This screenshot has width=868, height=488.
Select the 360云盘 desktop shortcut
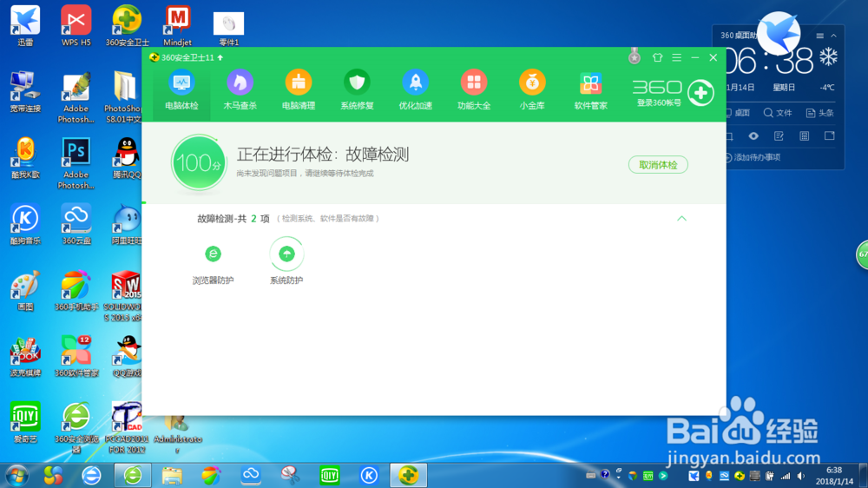coord(76,224)
